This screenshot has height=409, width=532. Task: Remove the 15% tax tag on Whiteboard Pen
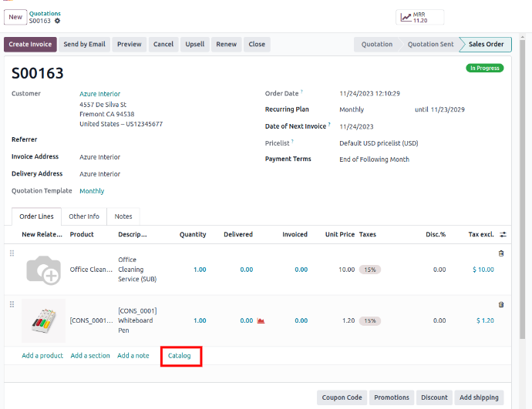point(370,321)
